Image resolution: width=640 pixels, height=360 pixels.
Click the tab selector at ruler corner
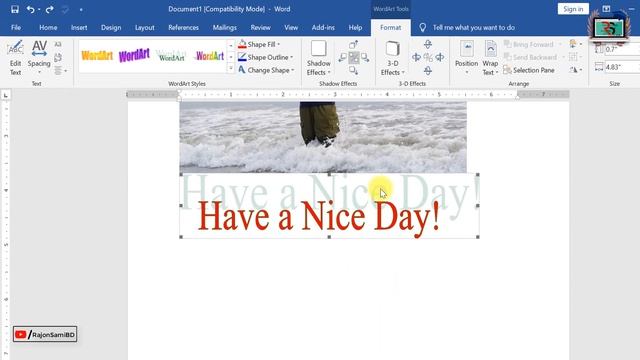[x=6, y=95]
